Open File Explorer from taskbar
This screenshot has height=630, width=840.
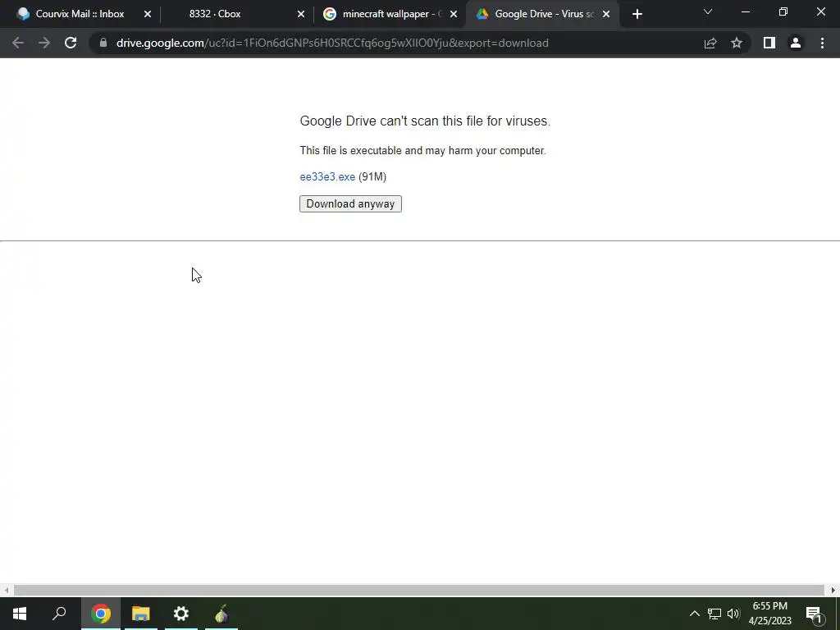141,614
